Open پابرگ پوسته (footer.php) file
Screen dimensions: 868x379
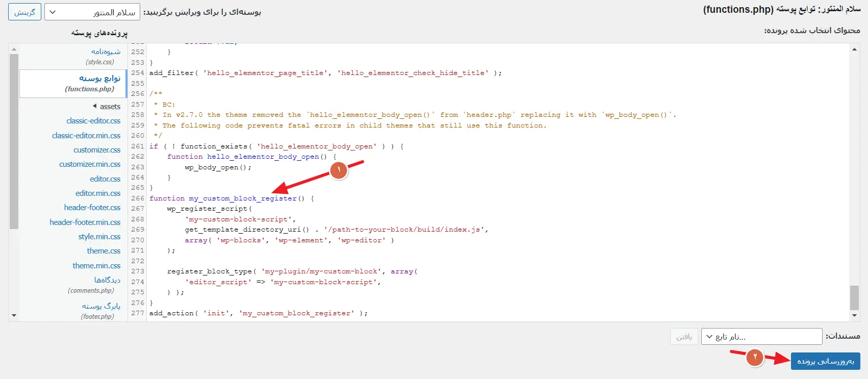100,311
